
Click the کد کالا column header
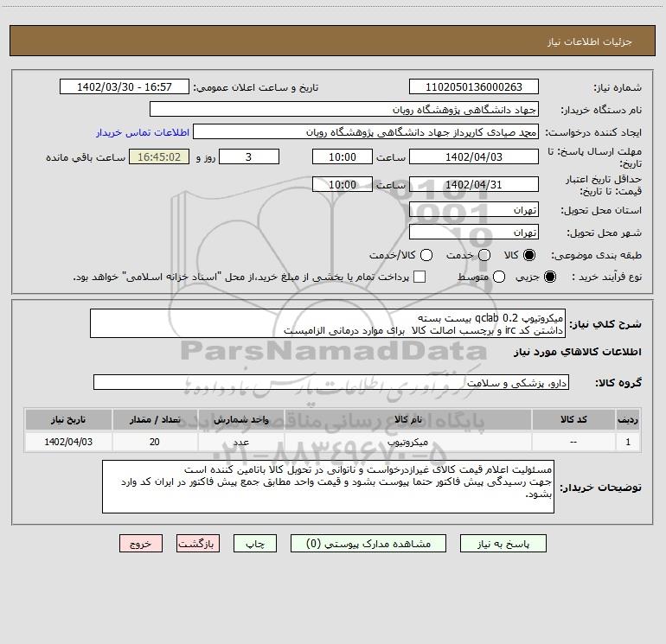pyautogui.click(x=573, y=419)
